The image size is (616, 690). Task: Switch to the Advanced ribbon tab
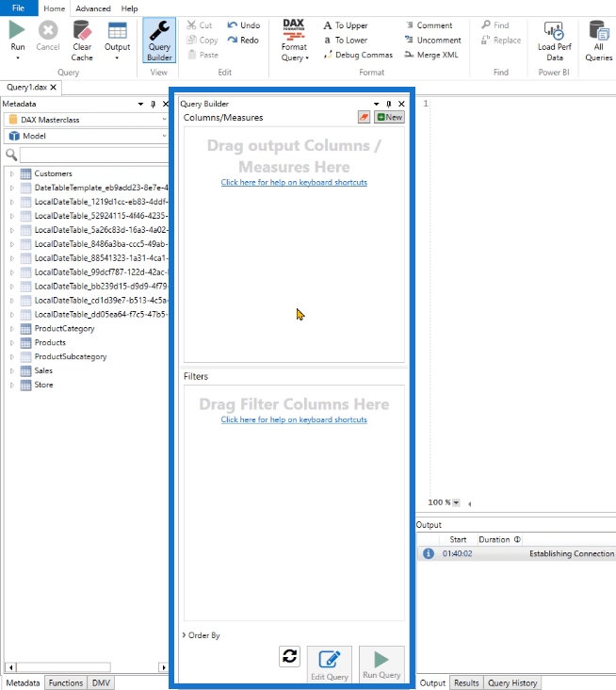92,8
